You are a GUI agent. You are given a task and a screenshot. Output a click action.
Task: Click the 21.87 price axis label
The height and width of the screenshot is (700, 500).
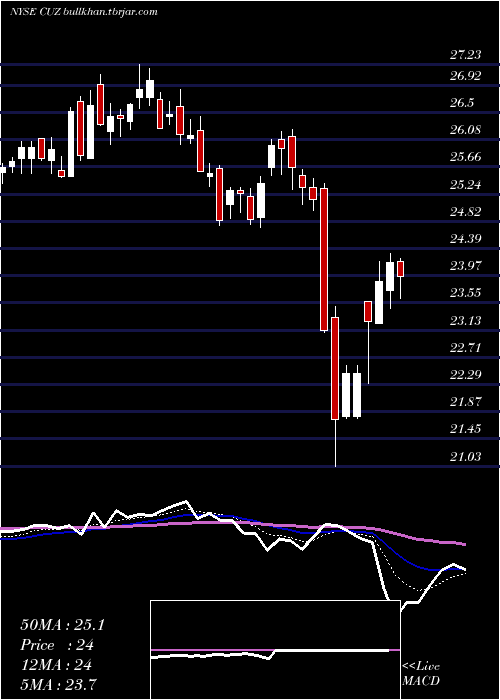466,401
